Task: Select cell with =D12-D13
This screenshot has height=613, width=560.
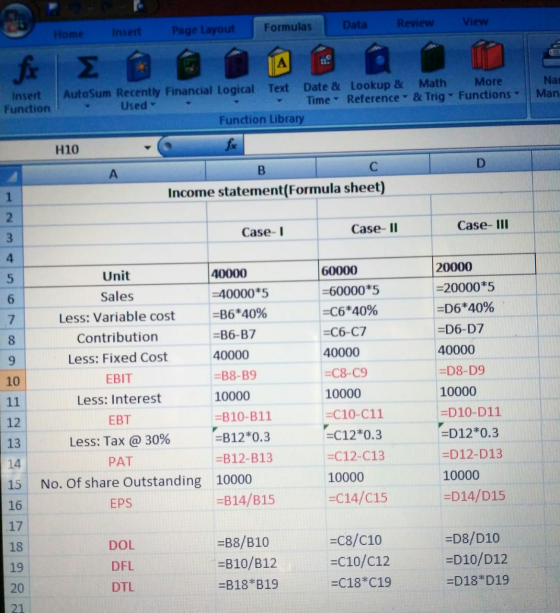Action: point(490,454)
